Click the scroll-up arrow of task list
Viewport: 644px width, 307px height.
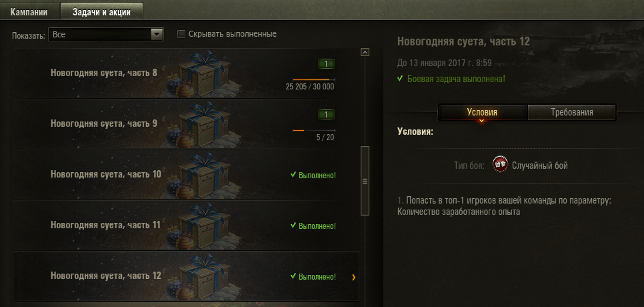point(364,52)
